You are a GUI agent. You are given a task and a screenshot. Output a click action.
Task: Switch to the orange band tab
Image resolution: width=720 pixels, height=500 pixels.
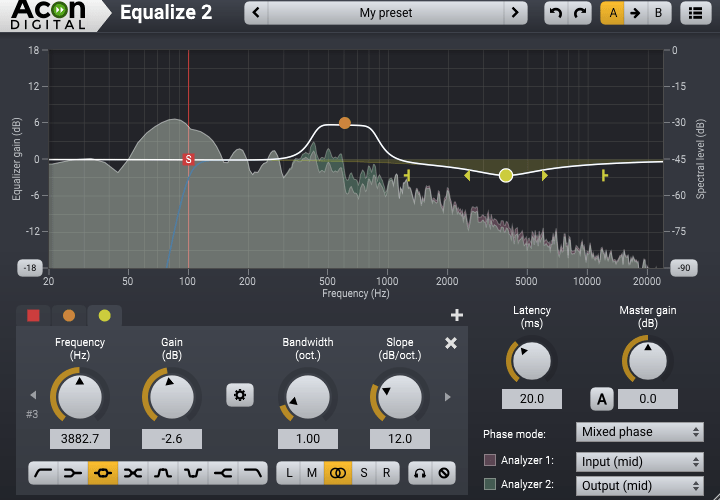coord(69,315)
